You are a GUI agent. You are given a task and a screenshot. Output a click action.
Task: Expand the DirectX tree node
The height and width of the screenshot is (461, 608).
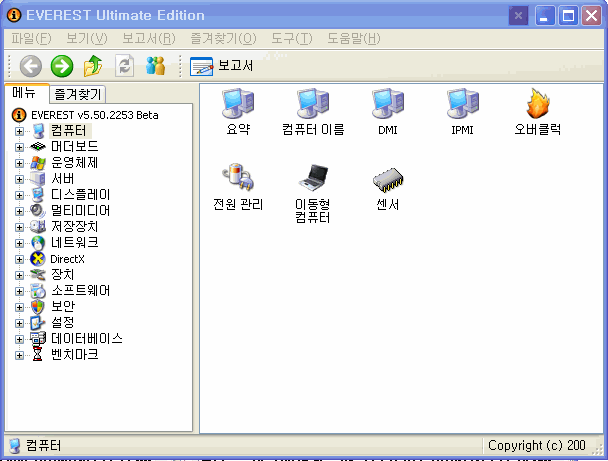click(x=19, y=259)
